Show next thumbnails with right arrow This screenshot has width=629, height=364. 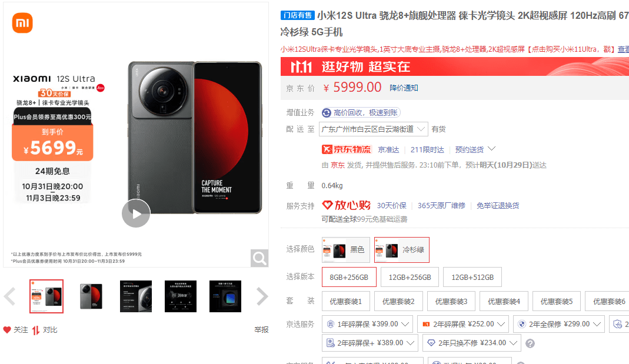262,296
